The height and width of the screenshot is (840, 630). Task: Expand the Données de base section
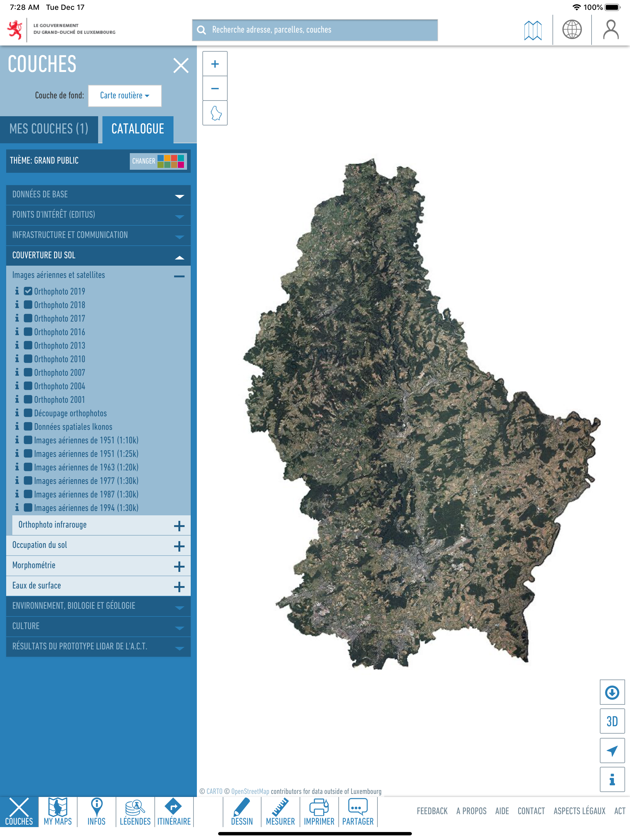tap(98, 195)
